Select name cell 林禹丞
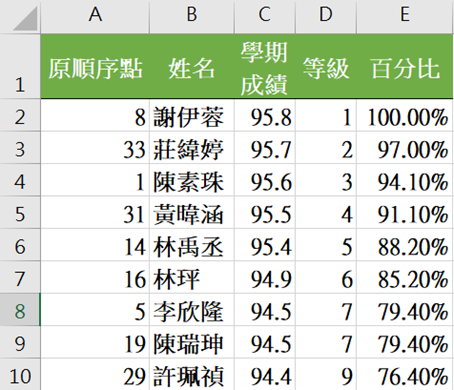Image resolution: width=454 pixels, height=390 pixels. click(x=192, y=245)
